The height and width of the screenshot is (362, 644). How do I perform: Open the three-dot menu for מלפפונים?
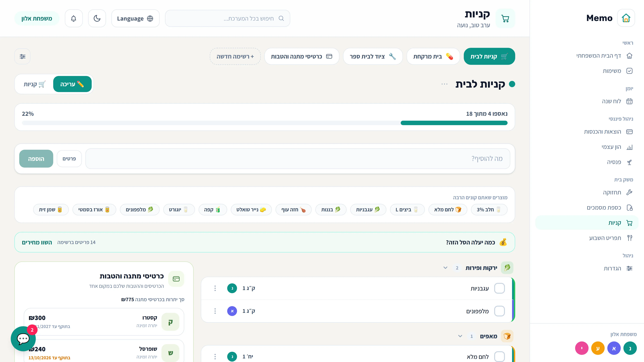215,311
